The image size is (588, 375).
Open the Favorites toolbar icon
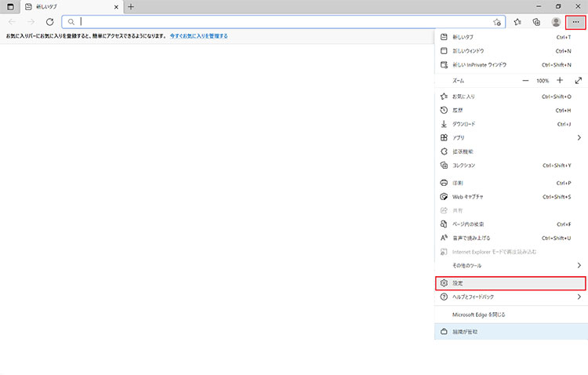click(517, 22)
